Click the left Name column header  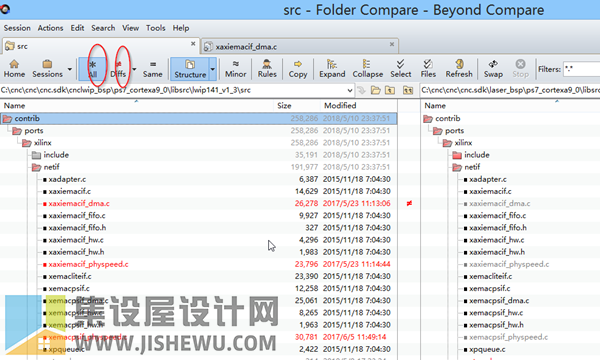(137, 106)
